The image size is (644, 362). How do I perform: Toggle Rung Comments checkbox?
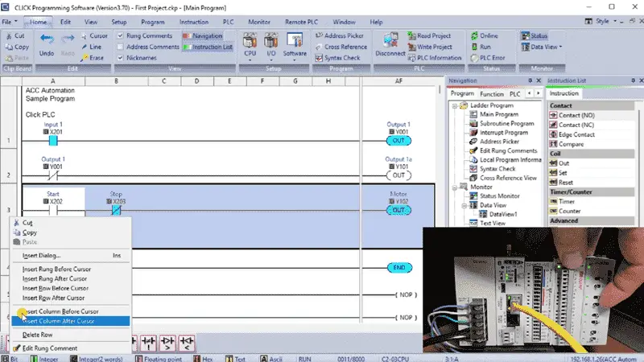click(x=120, y=35)
